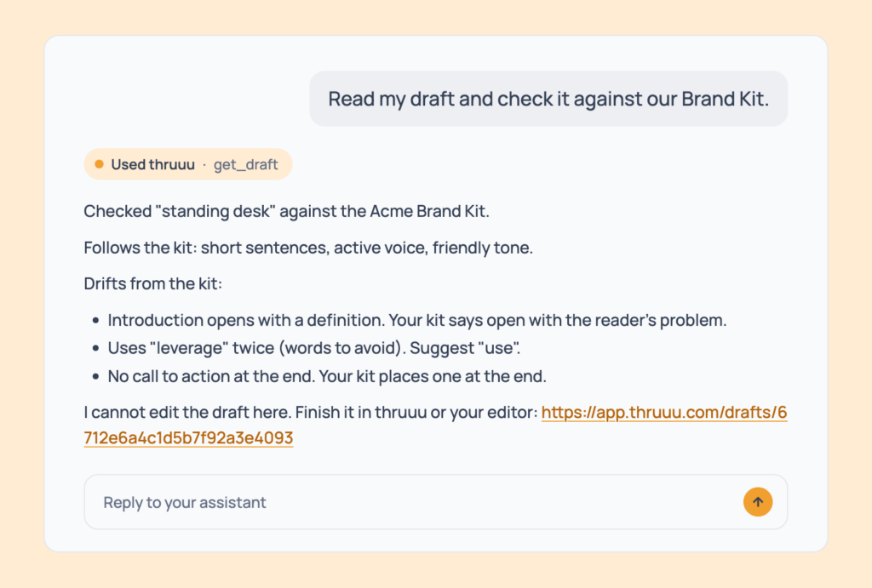This screenshot has height=588, width=872.
Task: Click bullet 'Uses "leverage" twice'
Action: (x=314, y=348)
